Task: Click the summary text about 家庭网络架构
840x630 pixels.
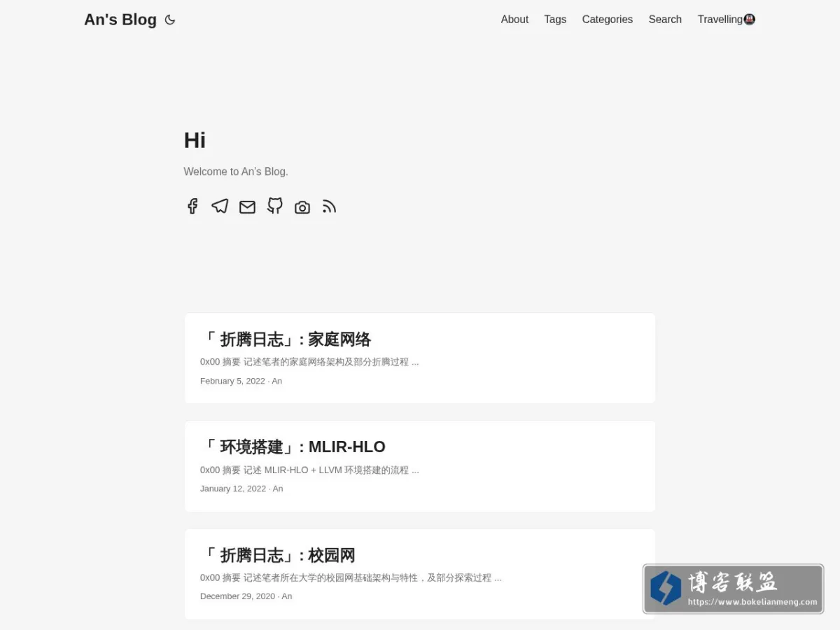Action: click(x=309, y=362)
